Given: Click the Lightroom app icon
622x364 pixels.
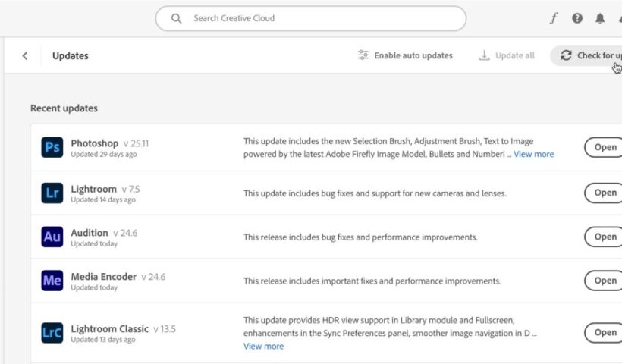Looking at the screenshot, I should tap(52, 193).
